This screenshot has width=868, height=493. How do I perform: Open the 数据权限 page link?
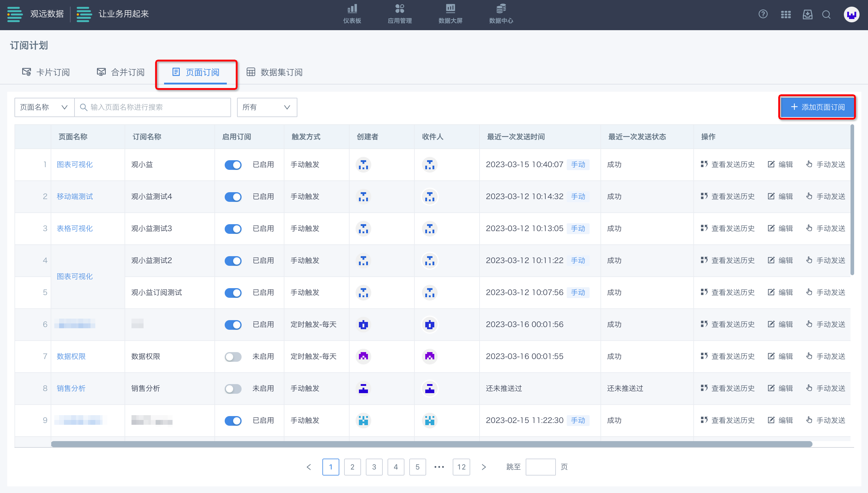pos(71,356)
